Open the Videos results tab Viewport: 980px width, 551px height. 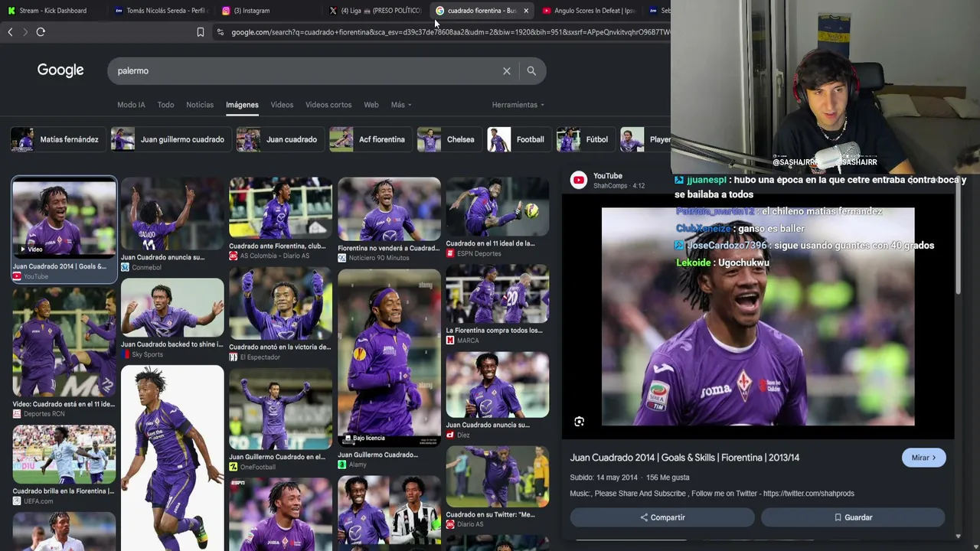(x=282, y=105)
